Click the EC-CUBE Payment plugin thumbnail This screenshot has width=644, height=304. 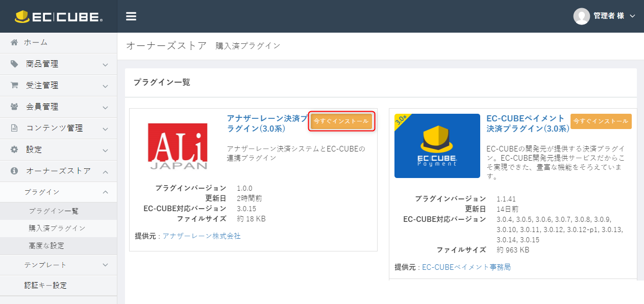pyautogui.click(x=437, y=146)
